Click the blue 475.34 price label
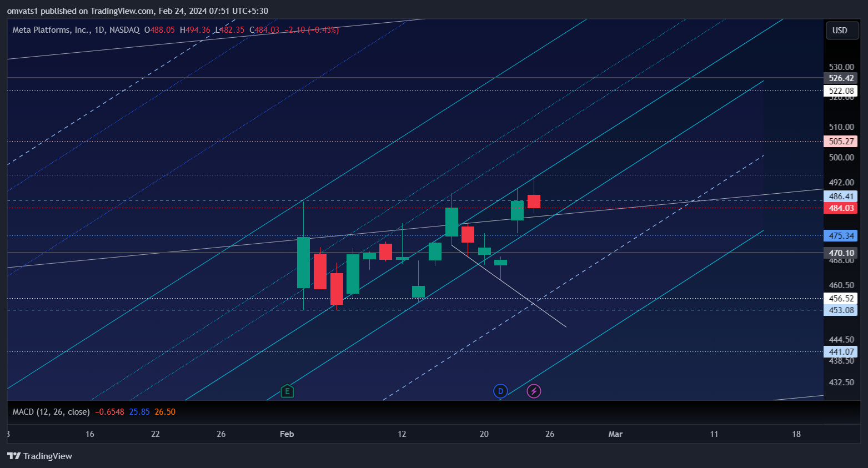868x468 pixels. [x=841, y=236]
